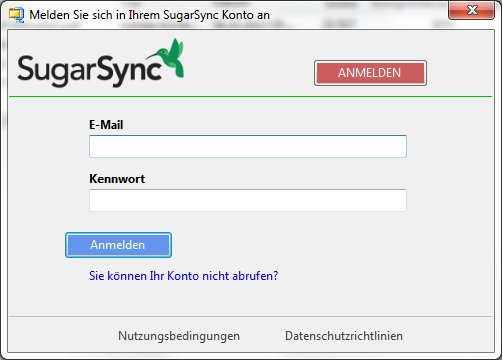
Task: Click the SugarSync window icon in title bar
Action: 16,15
